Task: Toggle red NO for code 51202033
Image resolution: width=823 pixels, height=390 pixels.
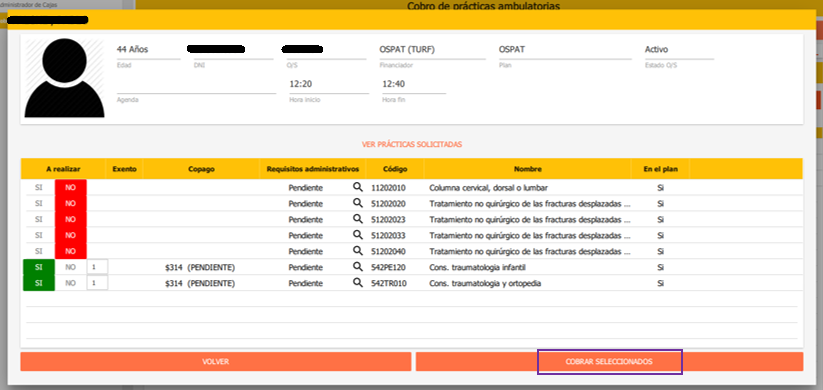Action: click(70, 235)
